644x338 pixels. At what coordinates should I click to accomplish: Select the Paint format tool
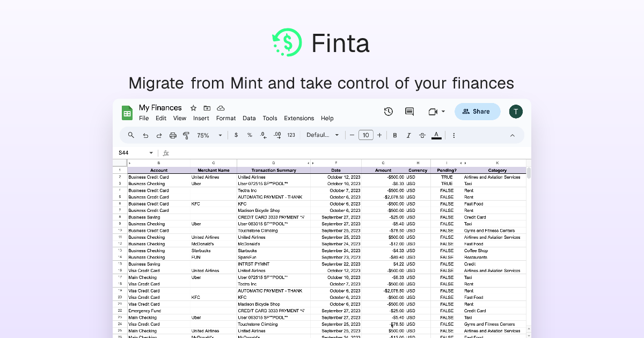tap(186, 135)
